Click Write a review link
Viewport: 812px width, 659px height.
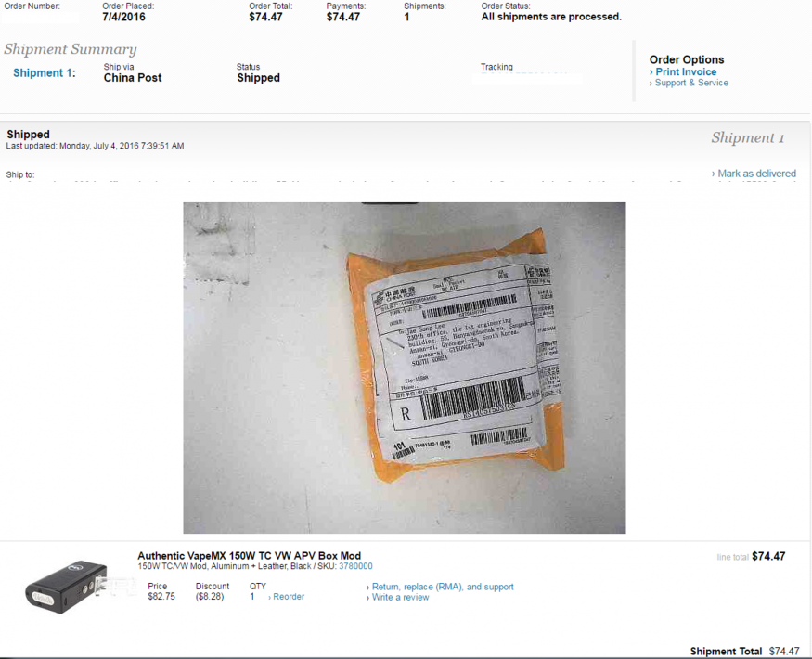[x=400, y=598]
